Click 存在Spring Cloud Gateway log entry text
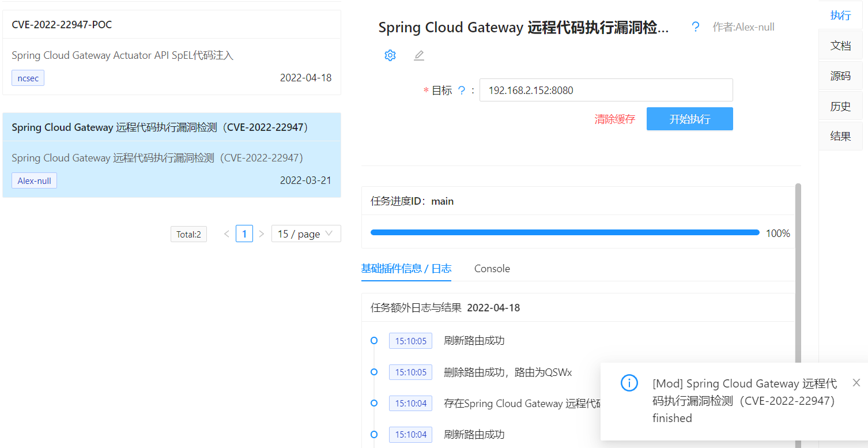 point(522,403)
